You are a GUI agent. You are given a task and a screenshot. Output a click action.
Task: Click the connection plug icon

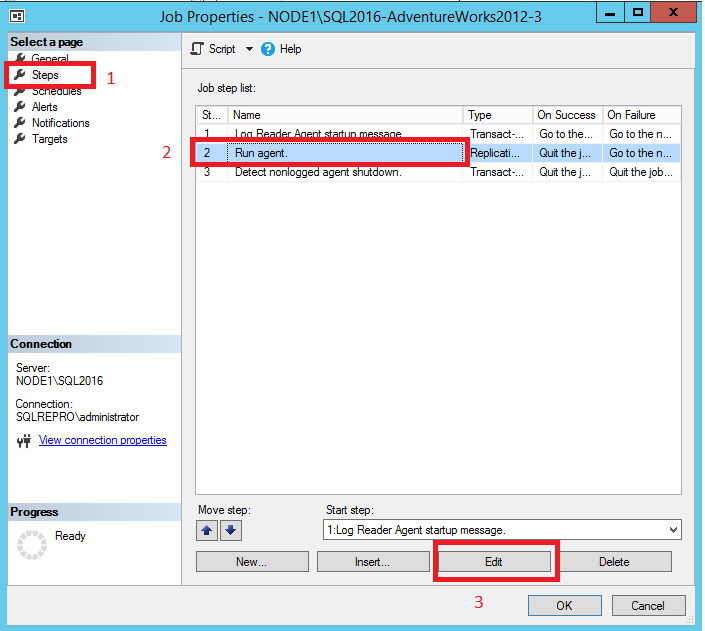[24, 441]
